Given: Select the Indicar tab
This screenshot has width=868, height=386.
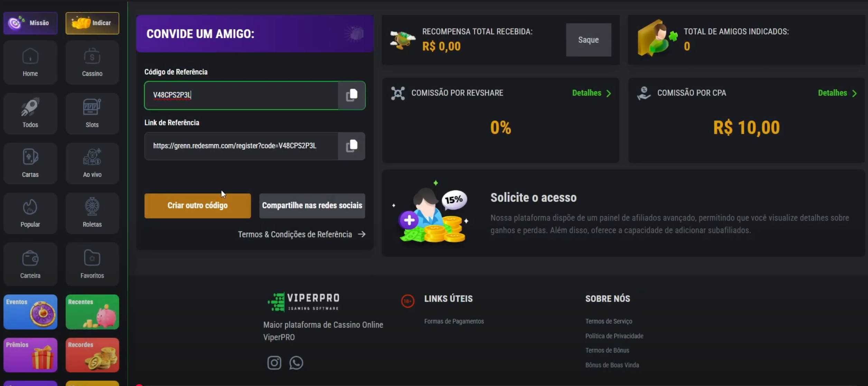Looking at the screenshot, I should click(92, 23).
